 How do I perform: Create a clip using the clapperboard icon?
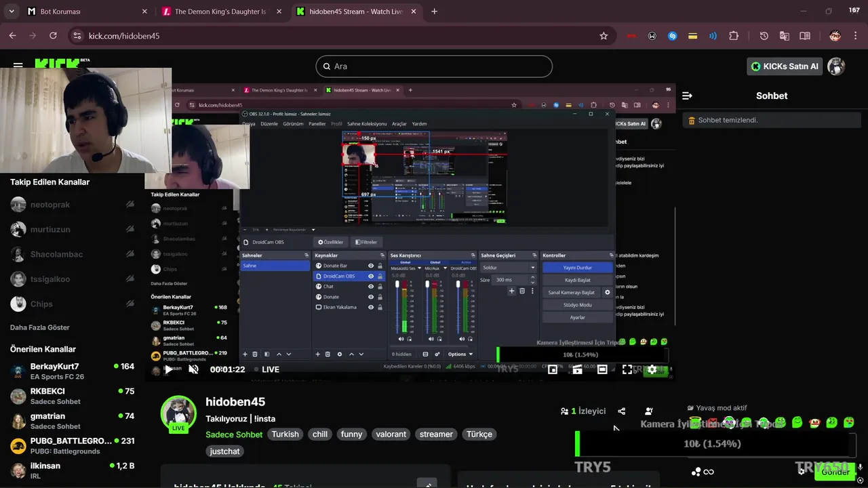coord(577,369)
